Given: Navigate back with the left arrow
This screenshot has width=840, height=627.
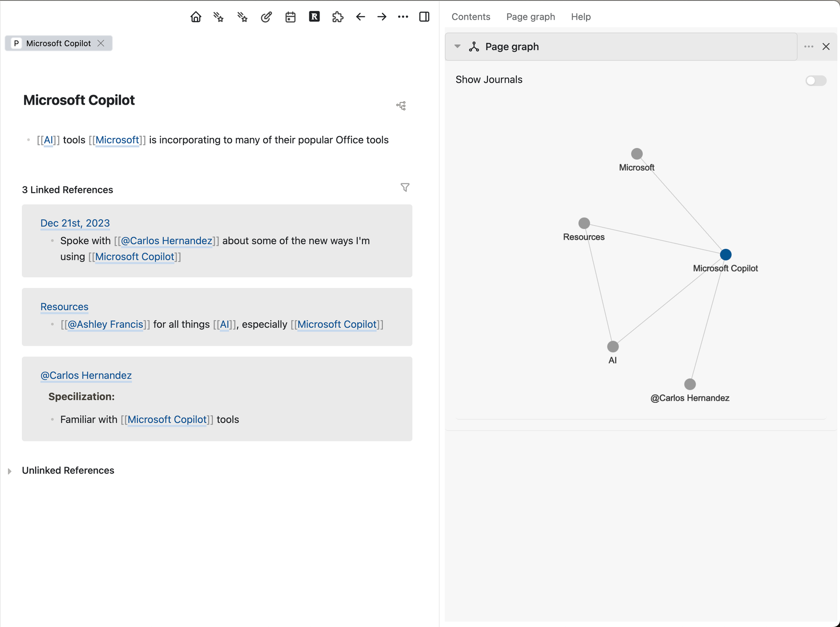Looking at the screenshot, I should click(360, 17).
